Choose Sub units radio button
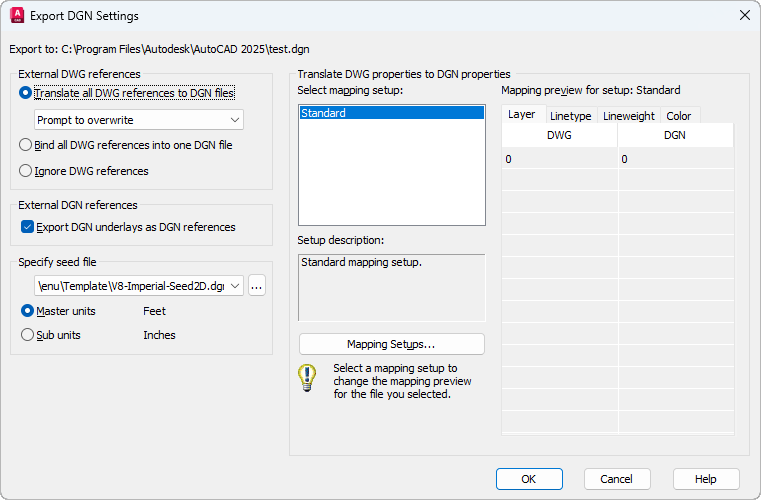Viewport: 761px width, 500px height. (27, 335)
